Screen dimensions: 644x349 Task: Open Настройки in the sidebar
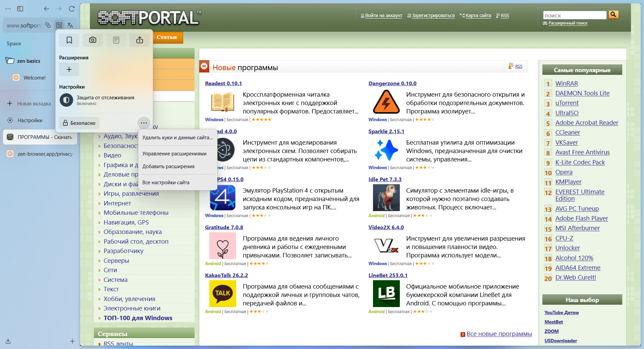(x=30, y=120)
